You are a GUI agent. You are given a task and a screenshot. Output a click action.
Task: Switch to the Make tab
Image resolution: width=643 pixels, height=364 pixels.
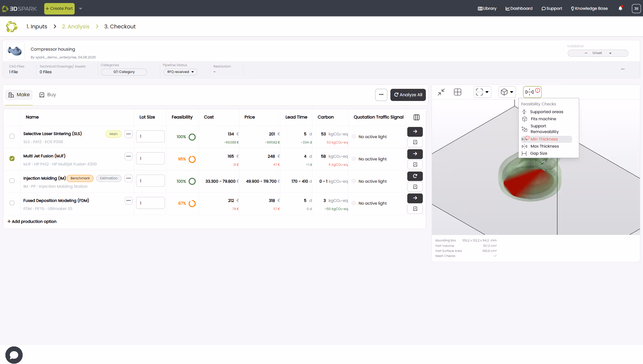[19, 95]
